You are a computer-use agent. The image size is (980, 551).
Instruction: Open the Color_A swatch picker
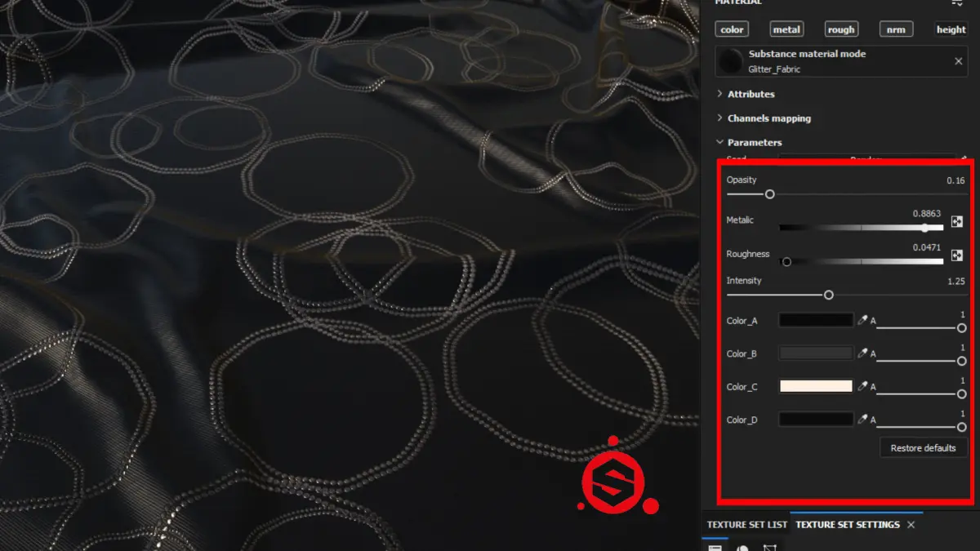coord(816,321)
